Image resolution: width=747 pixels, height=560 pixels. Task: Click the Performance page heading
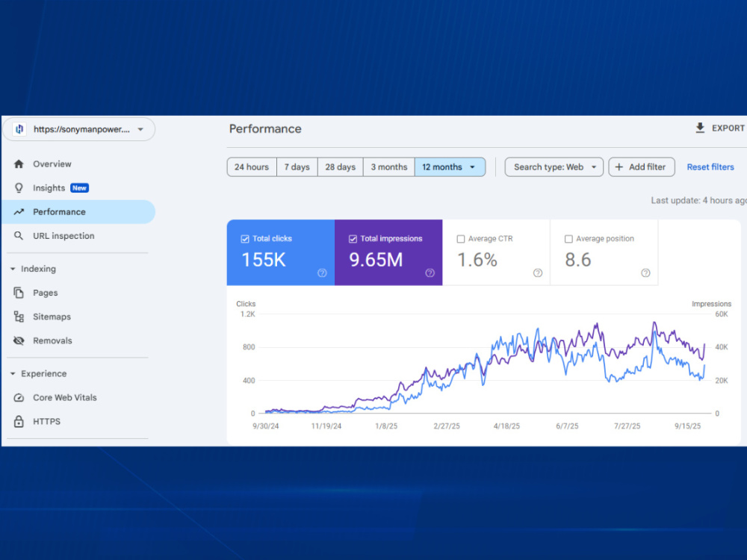click(x=265, y=129)
